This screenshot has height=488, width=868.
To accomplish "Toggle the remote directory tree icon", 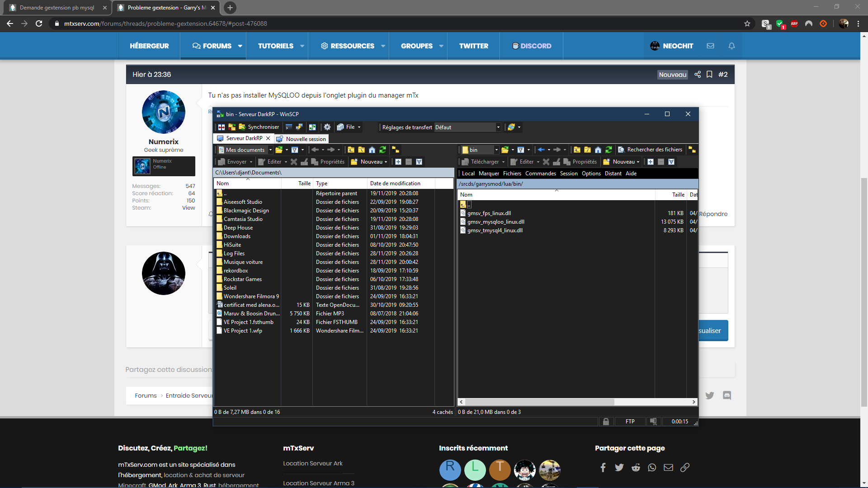I will (692, 150).
